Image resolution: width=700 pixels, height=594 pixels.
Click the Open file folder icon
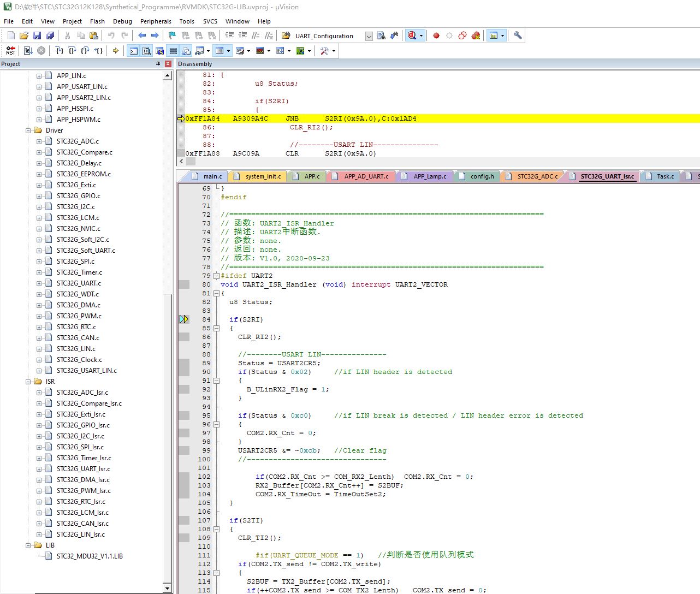[x=24, y=35]
